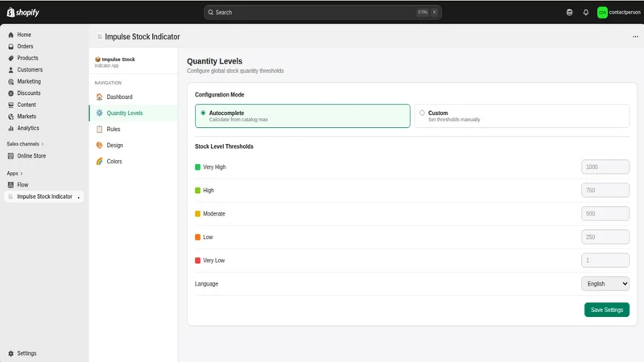
Task: Click the Orders inbox icon
Action: [x=10, y=47]
